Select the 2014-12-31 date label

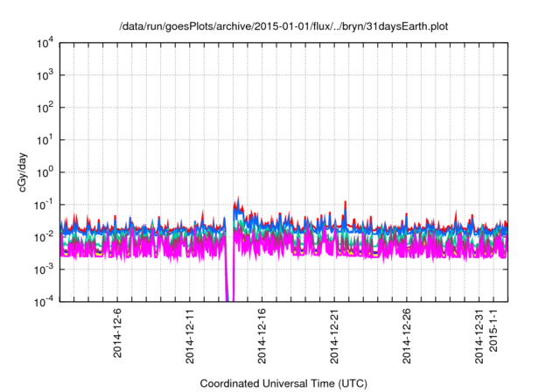479,333
